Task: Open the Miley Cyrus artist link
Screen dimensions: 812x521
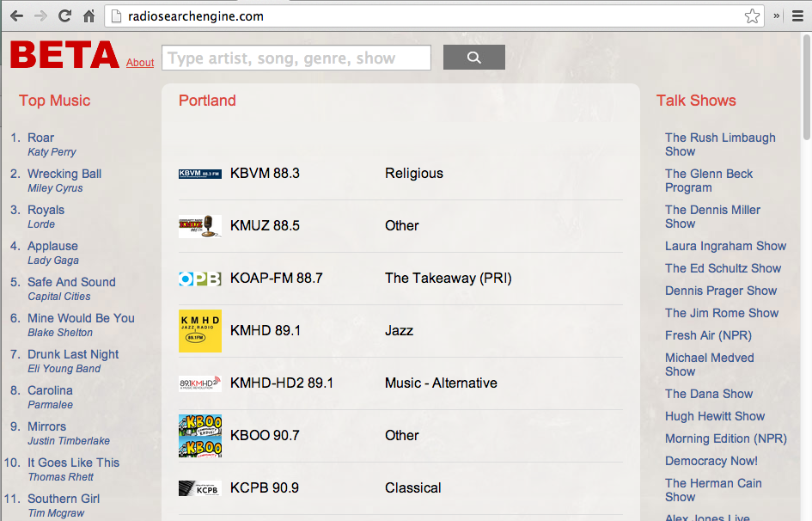Action: tap(55, 188)
